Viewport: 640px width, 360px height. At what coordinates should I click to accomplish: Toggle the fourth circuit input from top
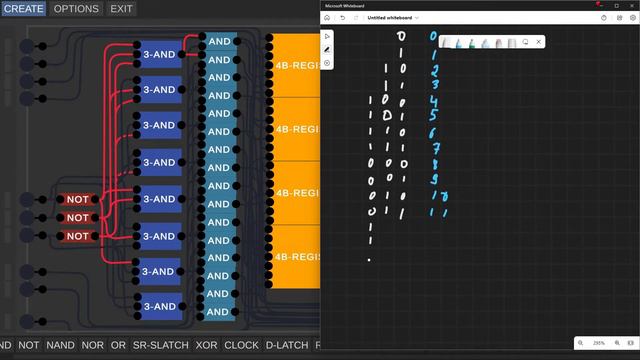click(x=27, y=98)
